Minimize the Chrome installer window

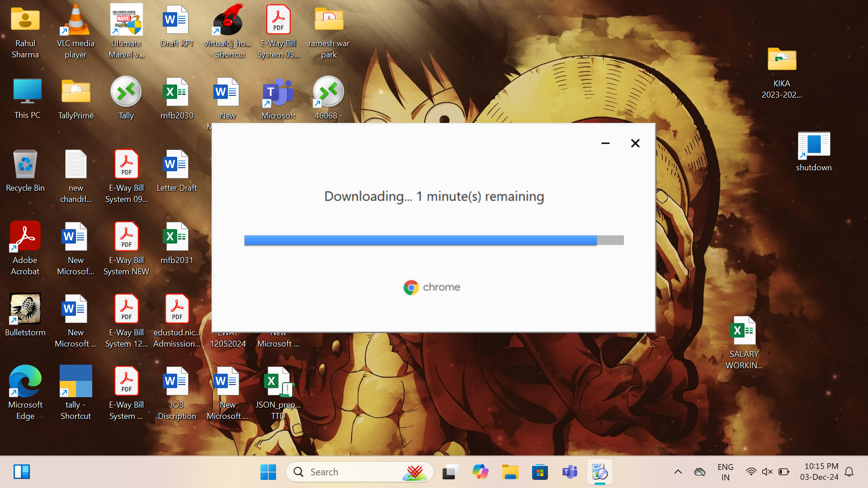click(605, 143)
